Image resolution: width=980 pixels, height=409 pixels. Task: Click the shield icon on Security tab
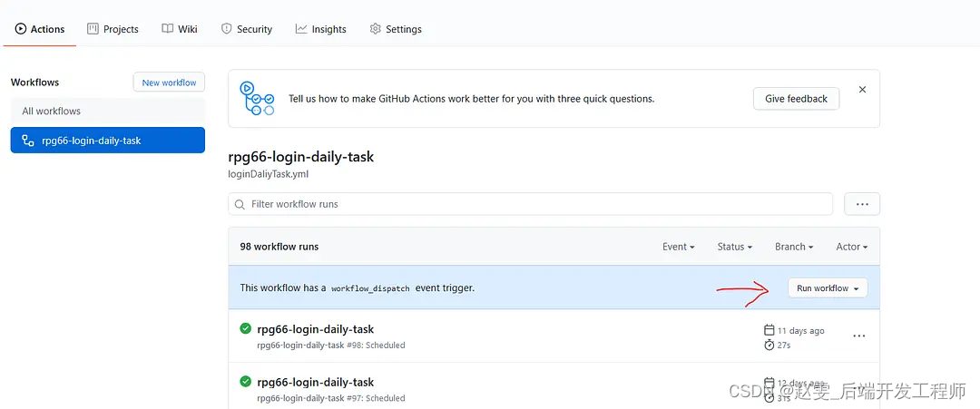click(x=226, y=29)
